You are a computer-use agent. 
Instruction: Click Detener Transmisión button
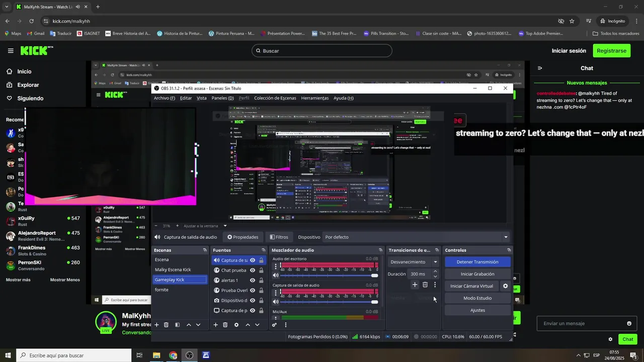[477, 262]
